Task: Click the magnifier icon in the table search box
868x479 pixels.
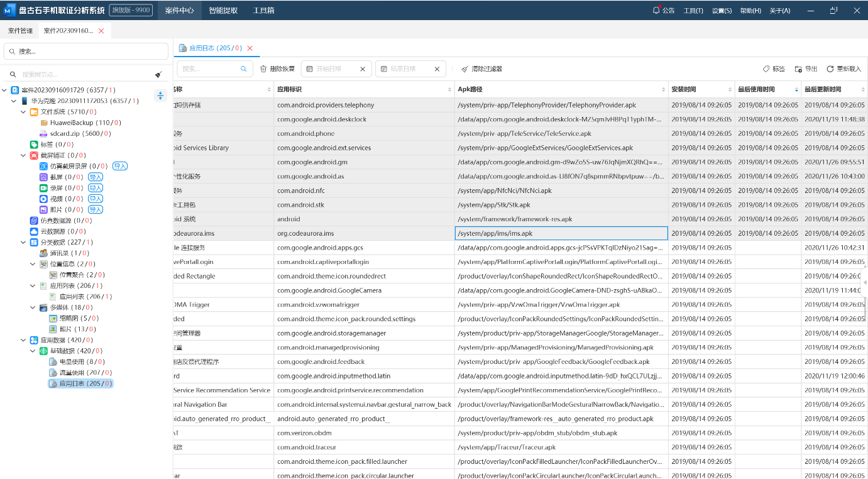Action: [244, 69]
